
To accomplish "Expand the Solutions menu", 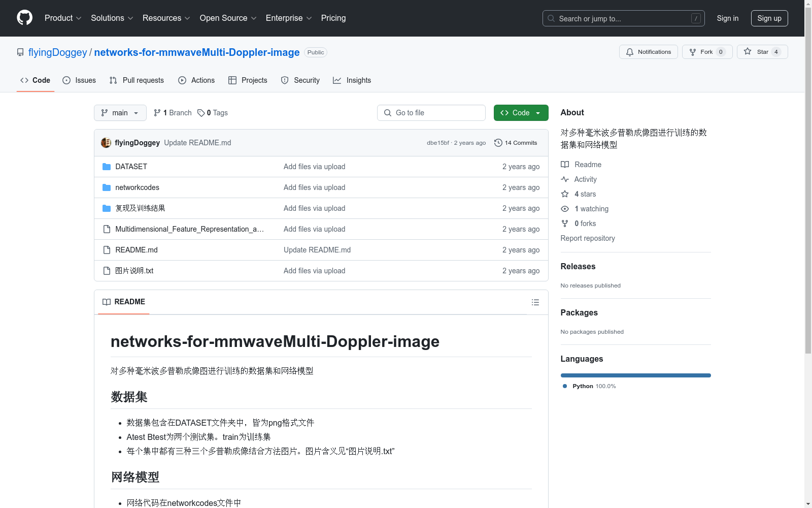I will click(x=112, y=18).
